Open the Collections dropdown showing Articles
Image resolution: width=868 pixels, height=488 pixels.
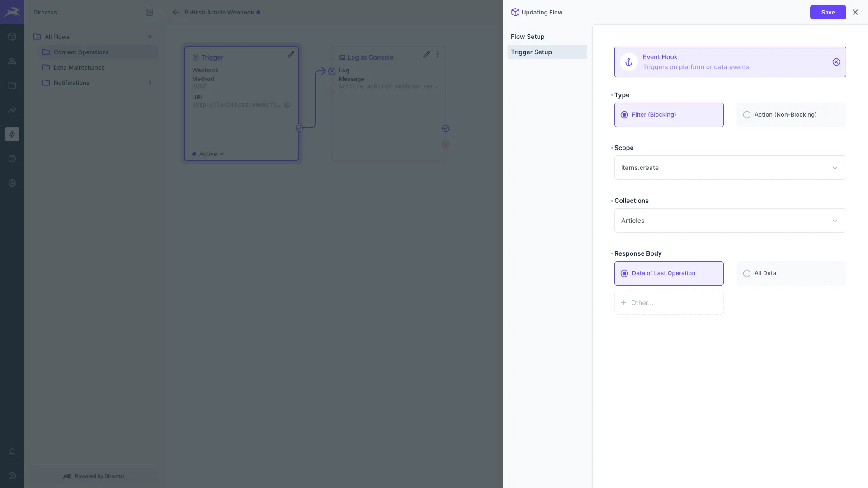tap(730, 221)
